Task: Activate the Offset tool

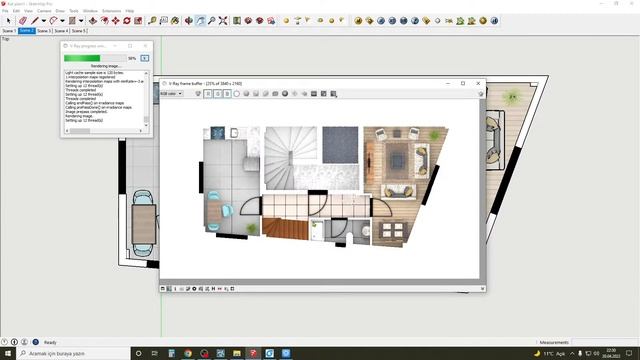Action: (x=104, y=20)
